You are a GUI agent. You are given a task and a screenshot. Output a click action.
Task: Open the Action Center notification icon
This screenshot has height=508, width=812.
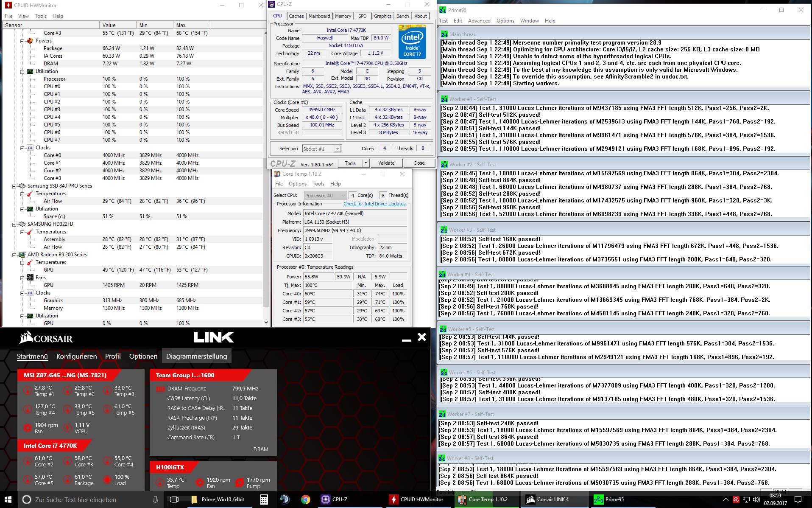click(798, 500)
